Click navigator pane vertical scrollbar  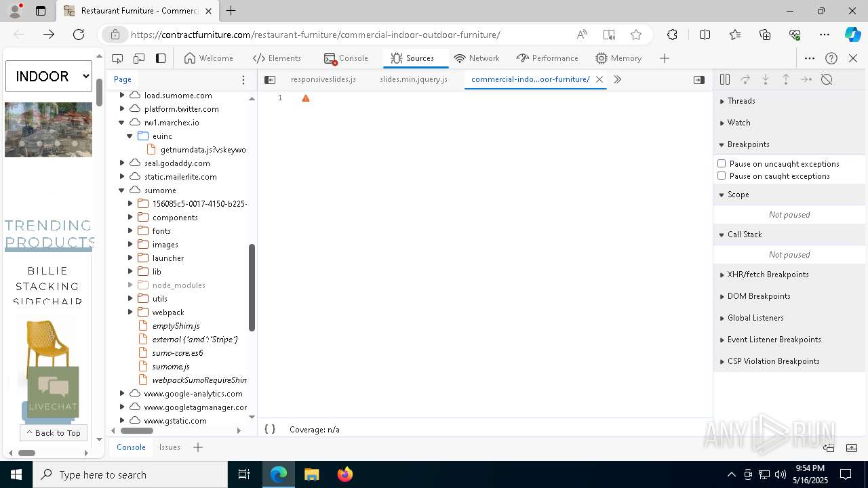point(252,287)
